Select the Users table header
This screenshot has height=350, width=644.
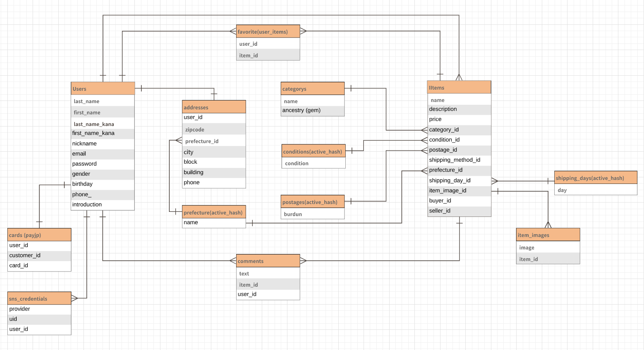(x=103, y=88)
